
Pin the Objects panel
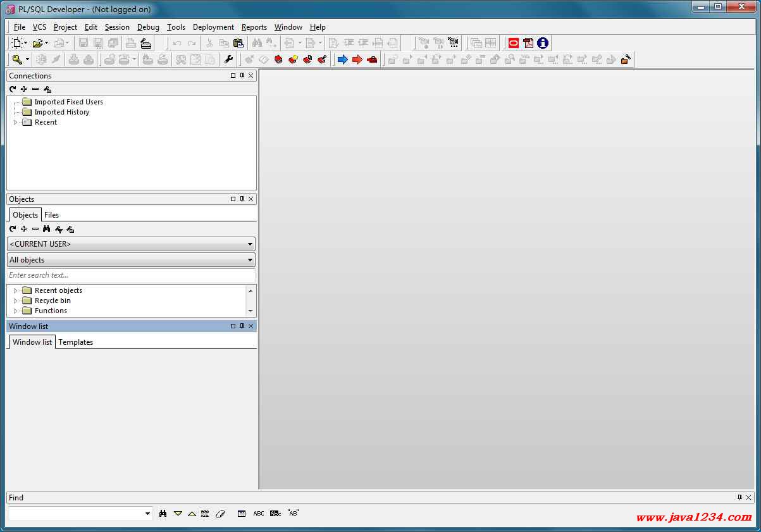(242, 199)
